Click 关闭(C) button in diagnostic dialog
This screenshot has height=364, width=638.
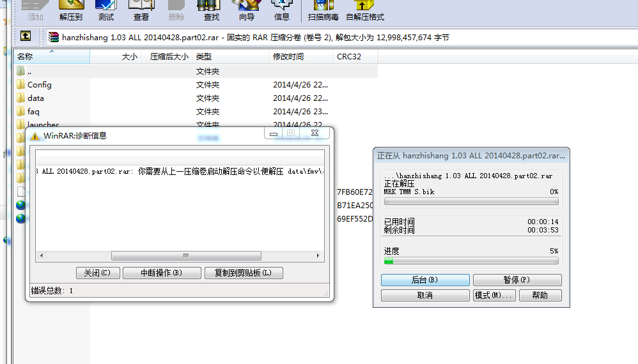pyautogui.click(x=98, y=273)
